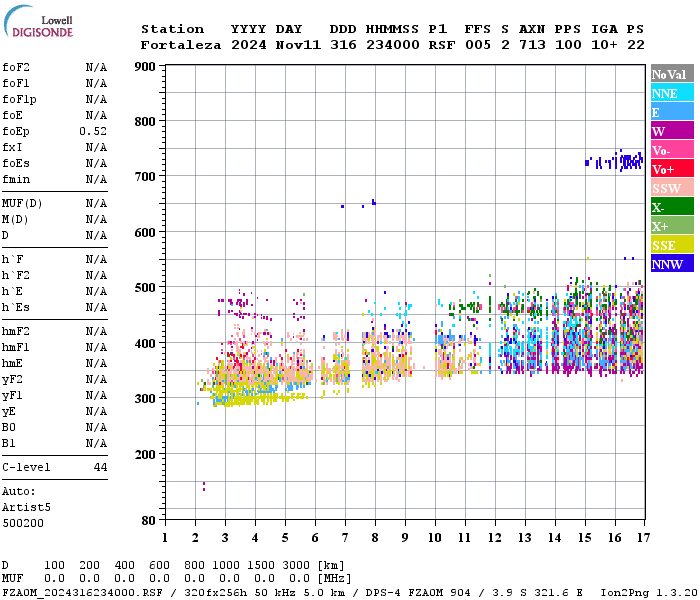Click the FZA0M_2024316234000.RSF file name

point(83,593)
